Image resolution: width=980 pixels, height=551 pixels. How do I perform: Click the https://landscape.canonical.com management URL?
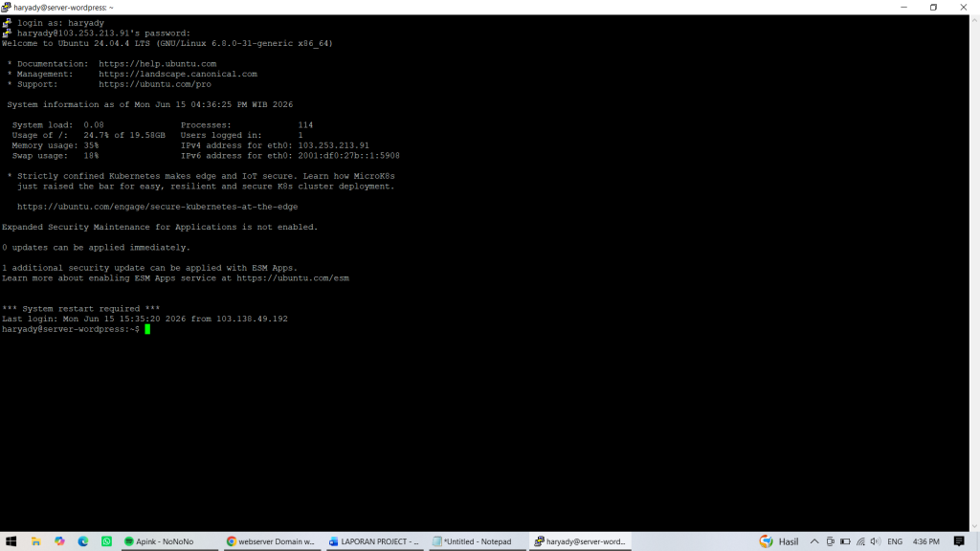(178, 74)
